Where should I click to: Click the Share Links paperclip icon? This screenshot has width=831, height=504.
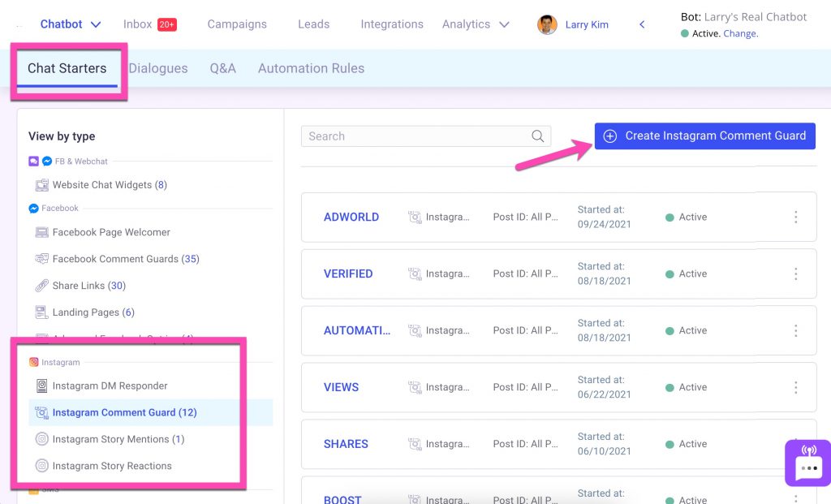tap(42, 286)
